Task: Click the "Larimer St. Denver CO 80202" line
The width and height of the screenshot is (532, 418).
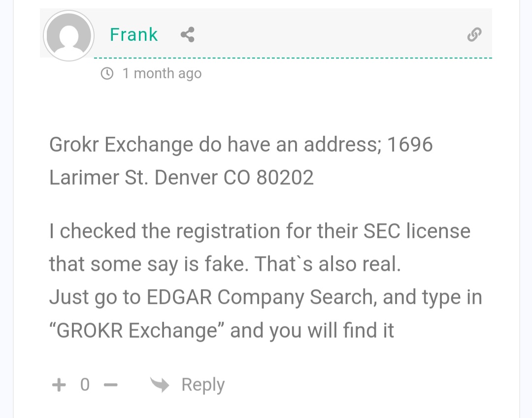Action: point(181,178)
